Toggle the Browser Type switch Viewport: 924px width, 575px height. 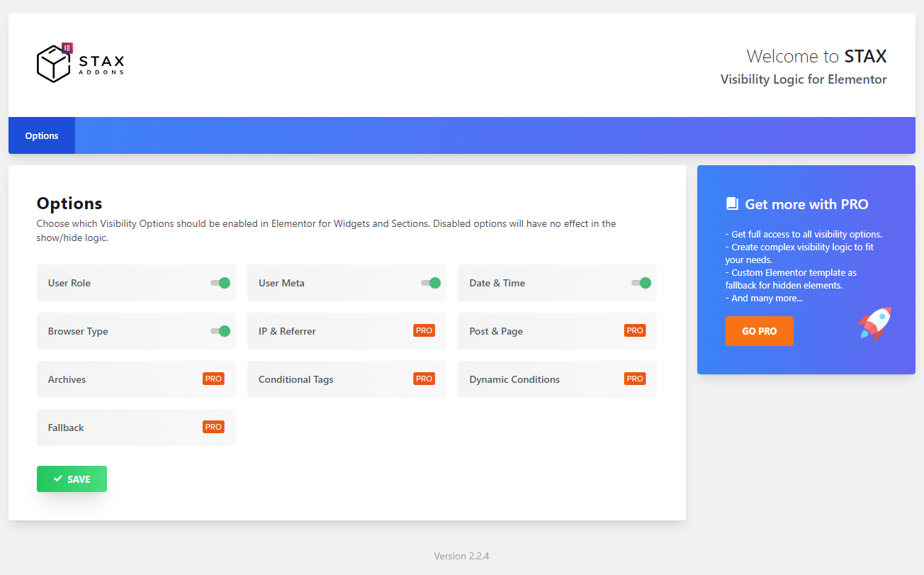pos(220,330)
